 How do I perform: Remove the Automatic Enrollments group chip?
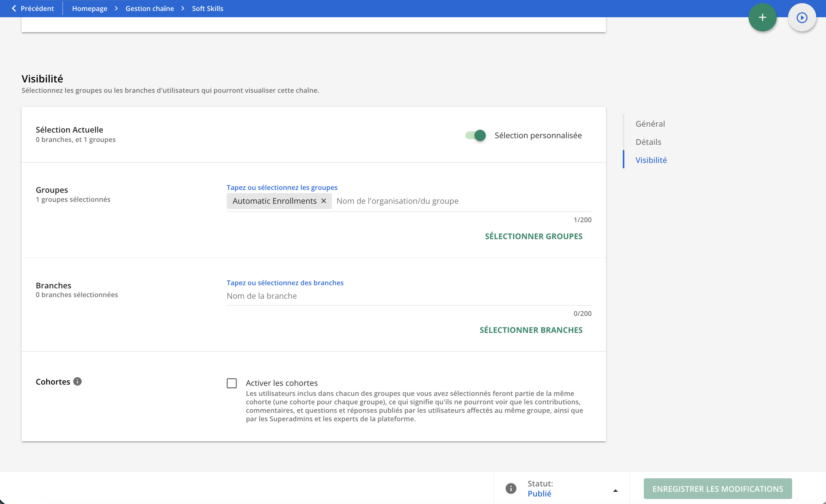tap(324, 201)
